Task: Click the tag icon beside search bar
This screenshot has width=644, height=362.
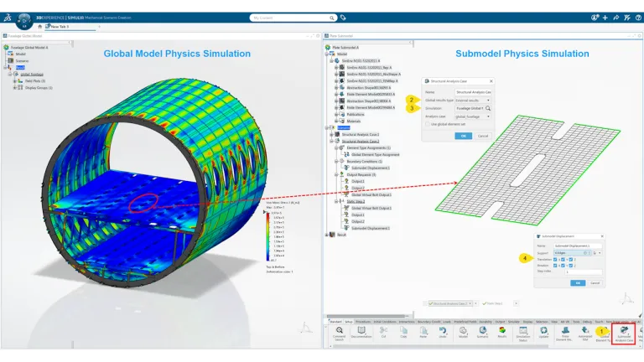Action: (343, 18)
